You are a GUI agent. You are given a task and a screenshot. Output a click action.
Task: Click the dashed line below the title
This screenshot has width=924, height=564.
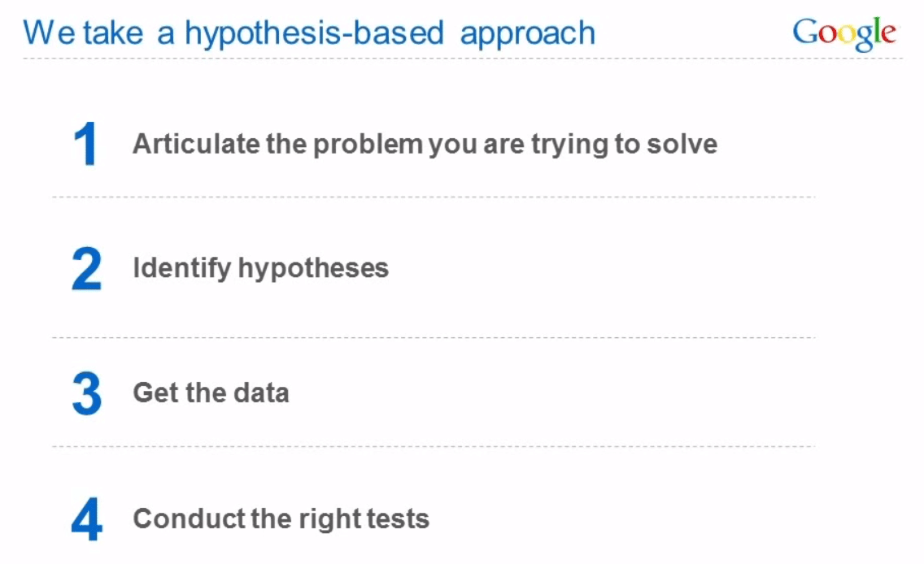coord(463,59)
